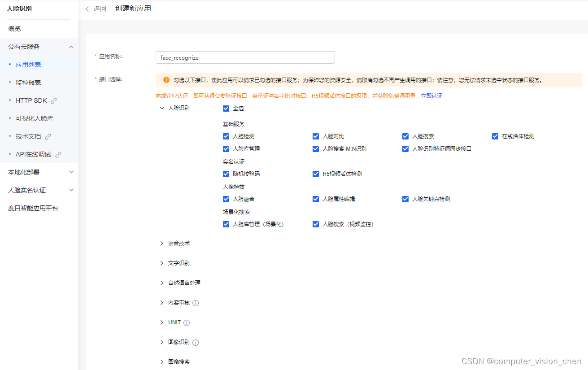This screenshot has width=588, height=370.
Task: Click the 创建新应用 page title
Action: 133,9
